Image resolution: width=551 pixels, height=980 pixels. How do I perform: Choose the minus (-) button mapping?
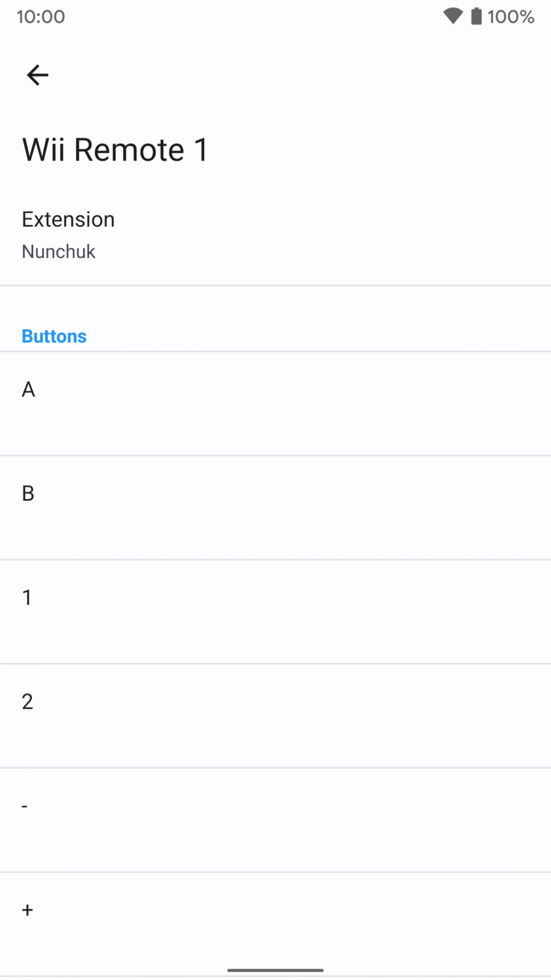tap(275, 819)
